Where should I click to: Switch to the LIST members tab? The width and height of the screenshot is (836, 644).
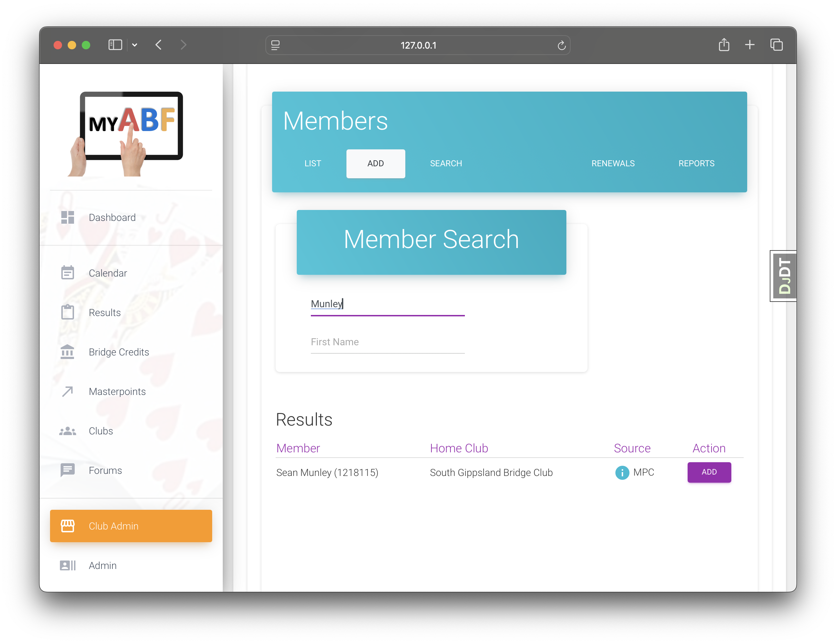click(312, 163)
